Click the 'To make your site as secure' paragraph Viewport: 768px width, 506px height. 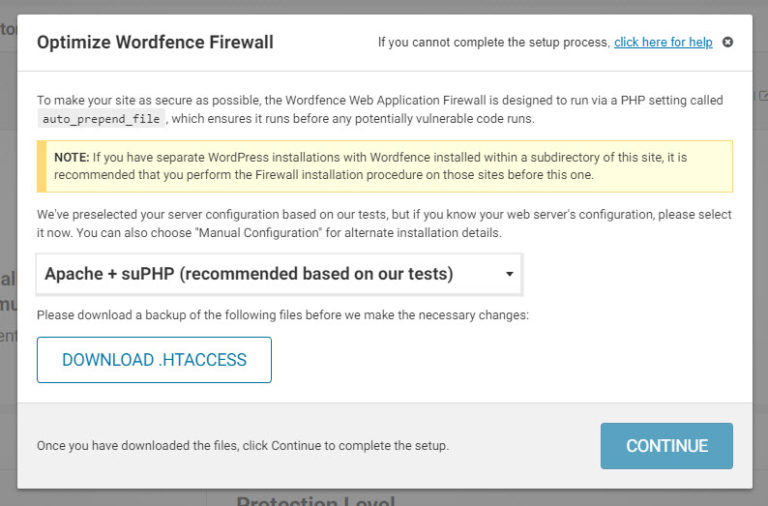(x=380, y=101)
